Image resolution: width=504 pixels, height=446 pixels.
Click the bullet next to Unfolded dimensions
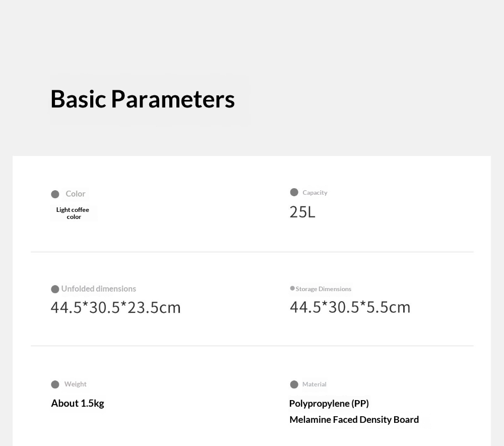click(55, 289)
